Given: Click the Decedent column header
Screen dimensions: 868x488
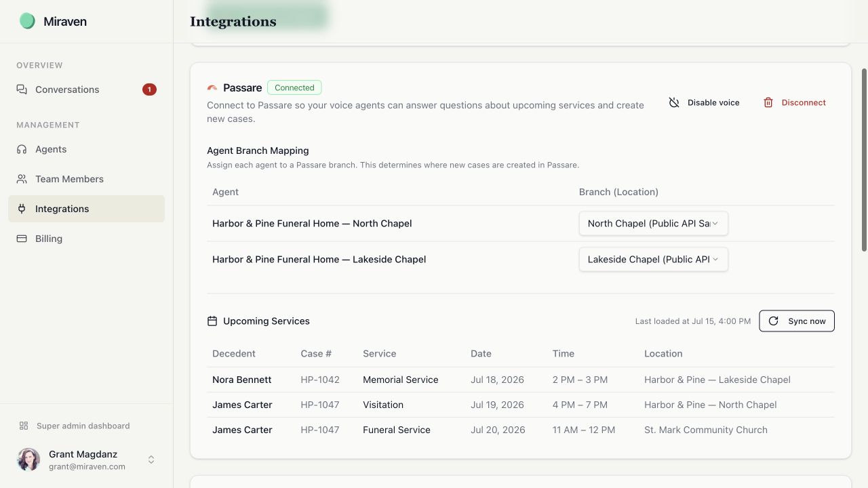Looking at the screenshot, I should point(234,354).
